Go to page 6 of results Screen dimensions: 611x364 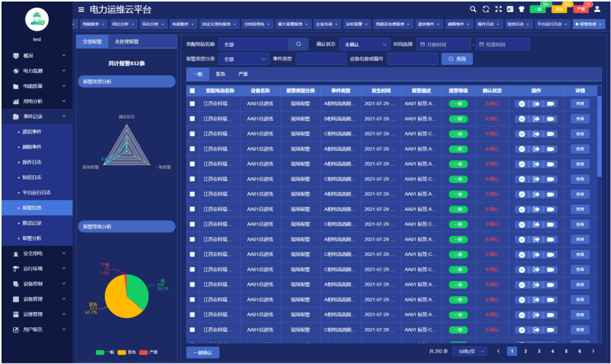pyautogui.click(x=579, y=351)
